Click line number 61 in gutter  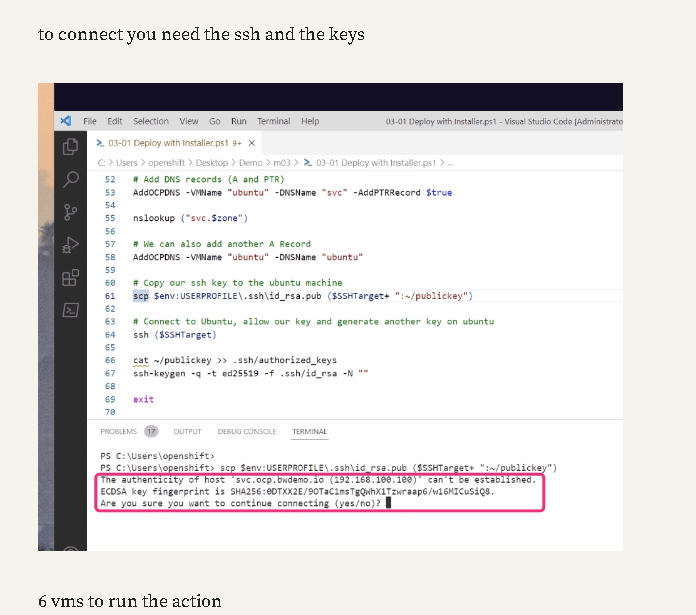[110, 296]
